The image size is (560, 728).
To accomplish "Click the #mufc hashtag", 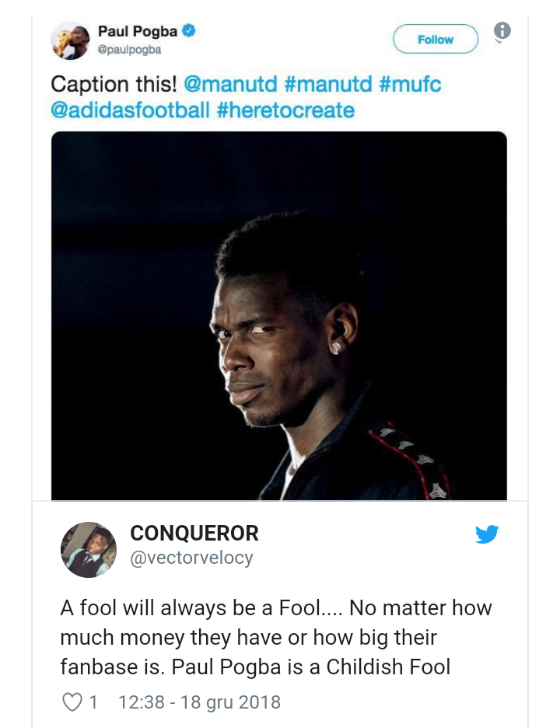I will coord(410,85).
